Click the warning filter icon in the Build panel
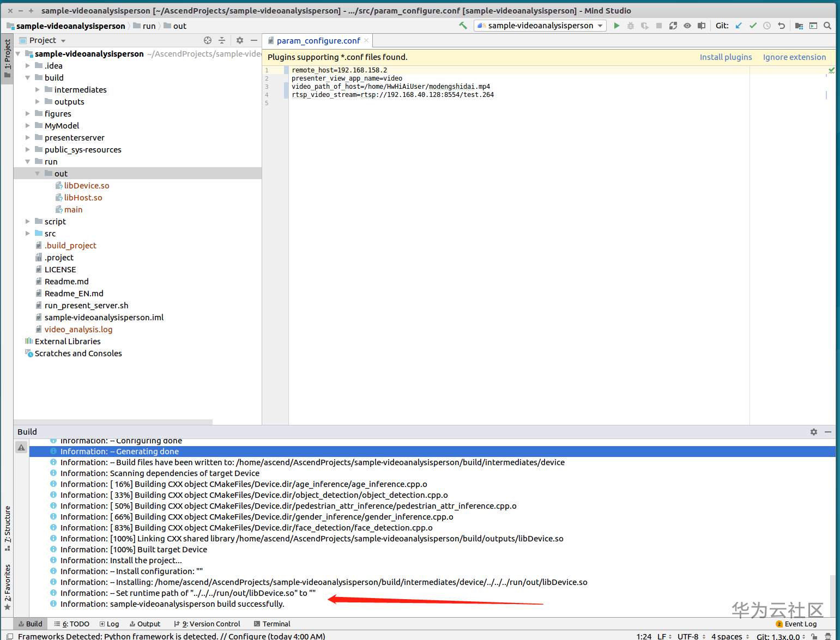Viewport: 840px width, 640px height. 21,447
